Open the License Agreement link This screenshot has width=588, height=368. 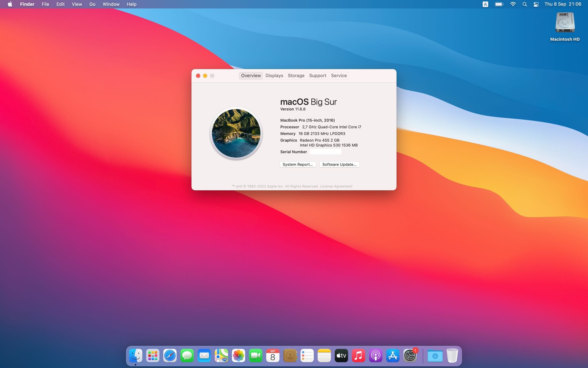click(x=336, y=186)
